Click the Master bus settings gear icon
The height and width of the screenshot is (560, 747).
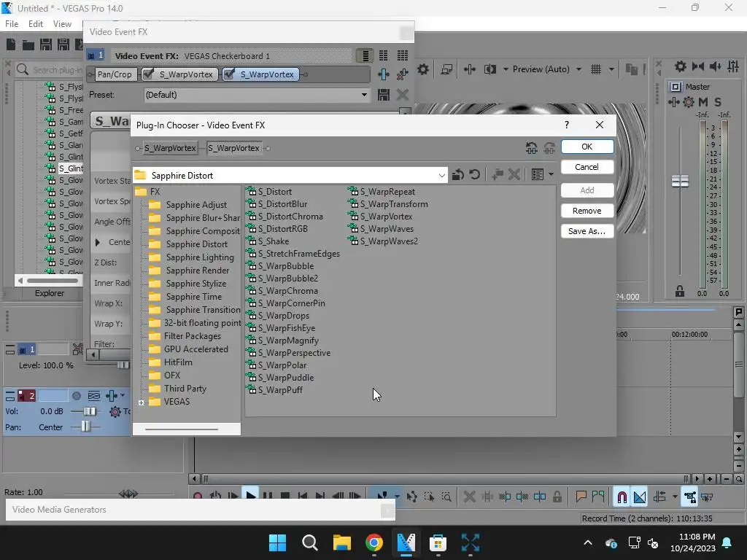click(689, 102)
